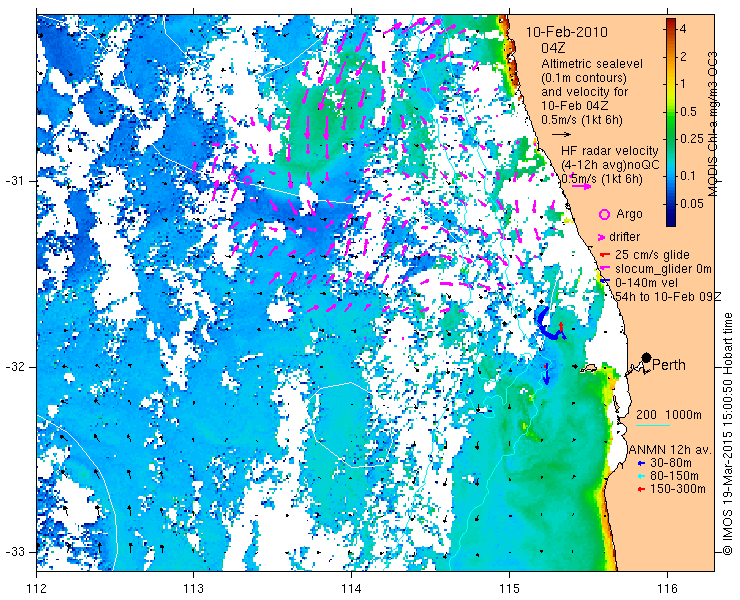Click the blue 30-80m ANMN arrow symbol
Image resolution: width=740 pixels, height=600 pixels.
click(641, 463)
